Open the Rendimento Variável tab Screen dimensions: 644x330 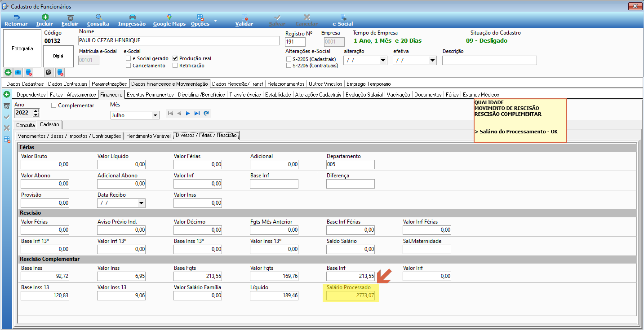(148, 136)
